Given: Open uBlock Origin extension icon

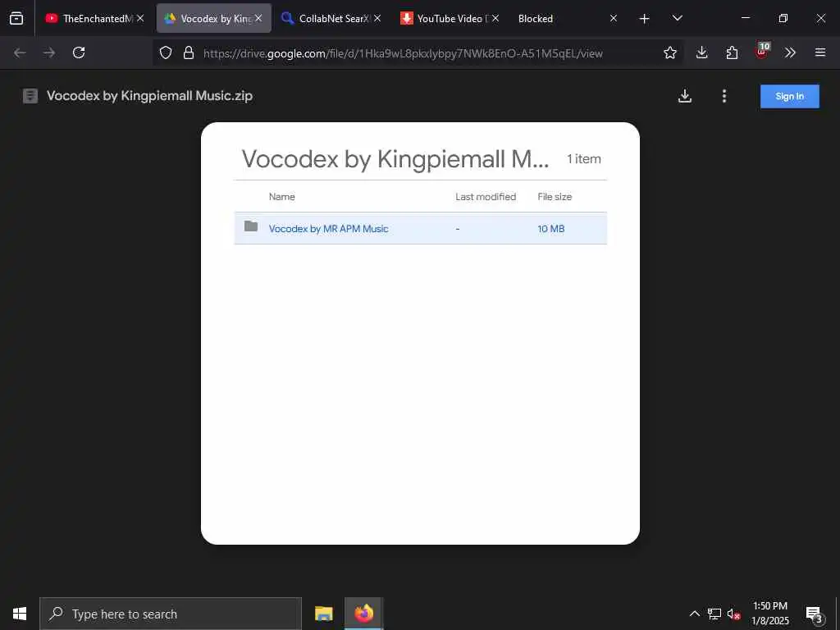Looking at the screenshot, I should (762, 52).
